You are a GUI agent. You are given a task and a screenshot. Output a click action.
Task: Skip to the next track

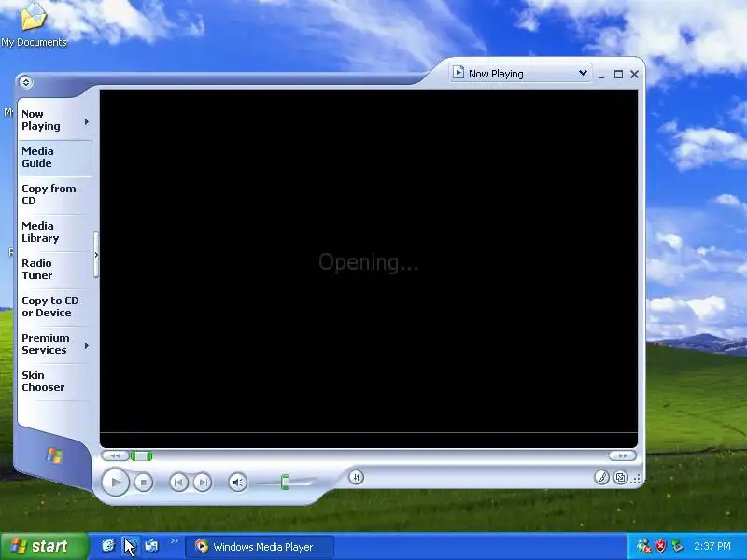pyautogui.click(x=203, y=483)
